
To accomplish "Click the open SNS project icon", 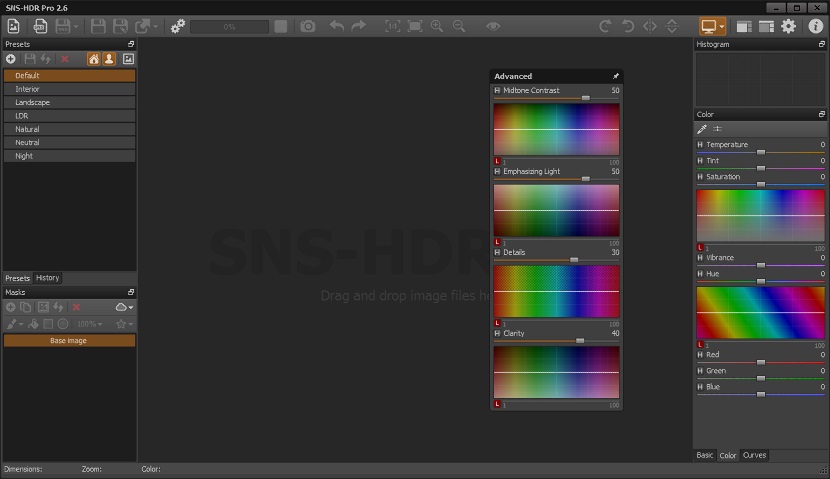I will (x=40, y=26).
